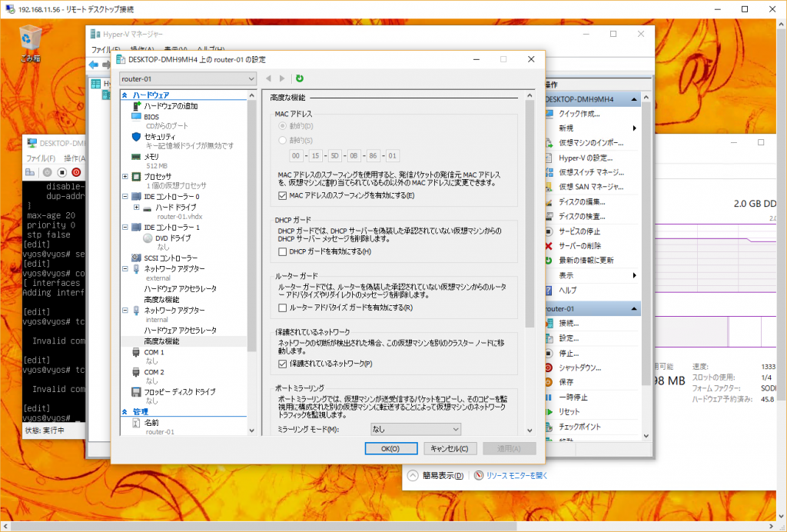This screenshot has width=787, height=532.
Task: Collapse the external ネットワーク アダプター node
Action: [125, 269]
